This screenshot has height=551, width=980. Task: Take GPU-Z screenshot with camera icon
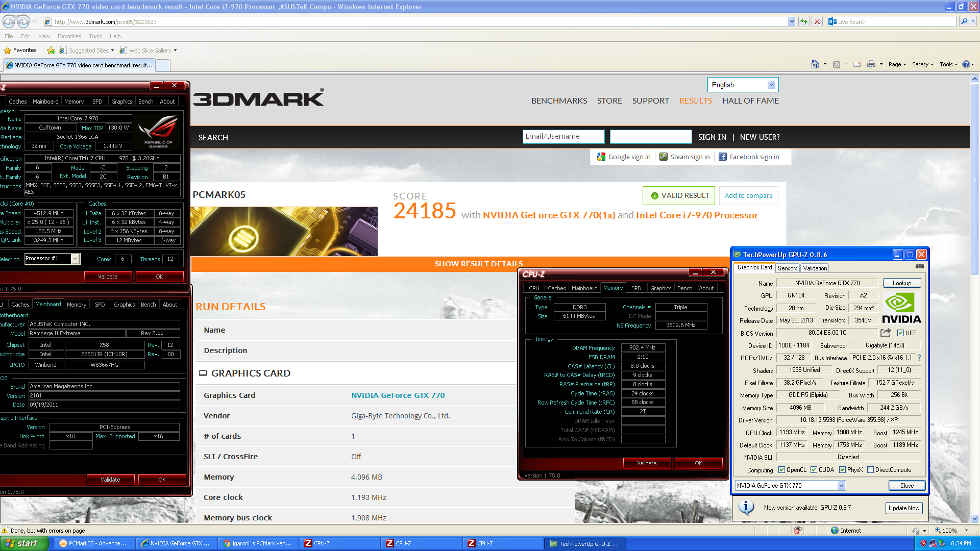[919, 266]
